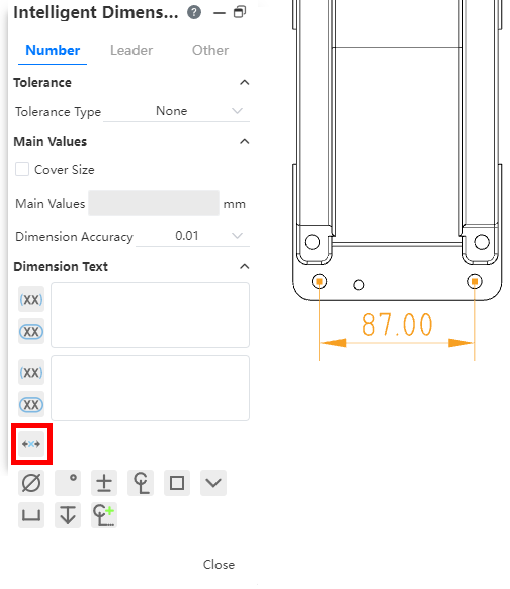Viewport: 510px width, 589px height.
Task: Open the help question mark icon
Action: [x=194, y=12]
